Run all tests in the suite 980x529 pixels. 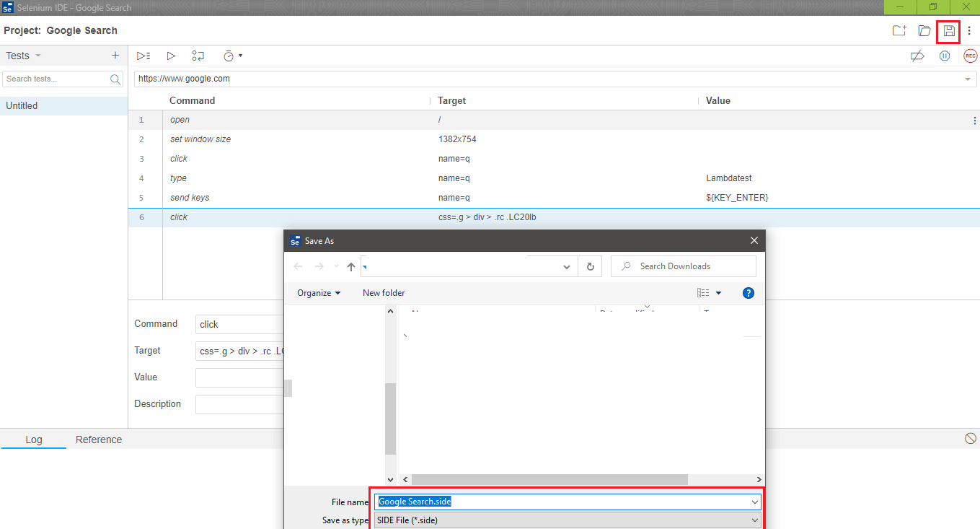pos(143,56)
